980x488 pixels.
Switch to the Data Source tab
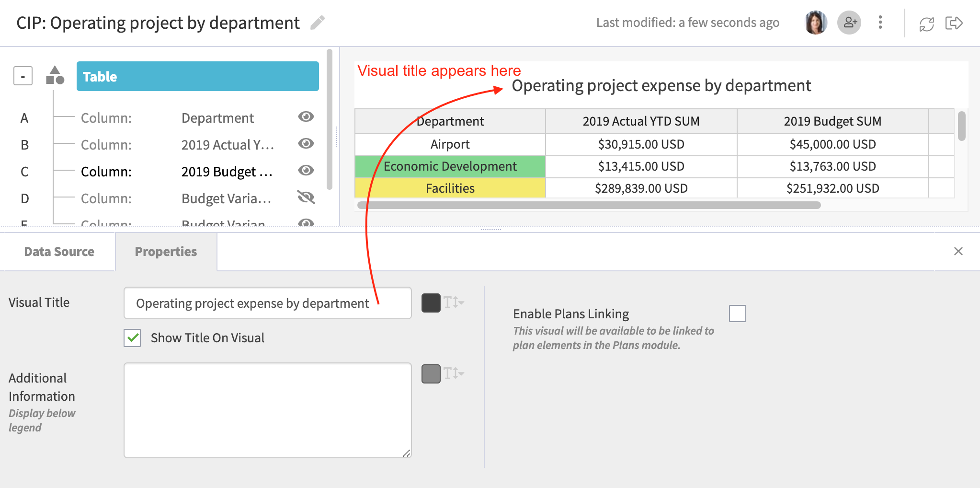(59, 252)
